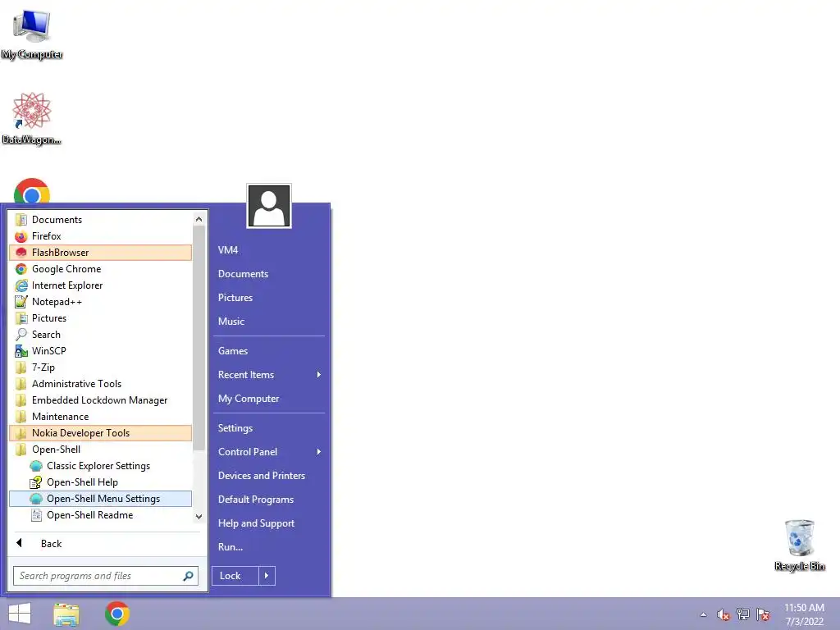Open My Computer in the right panel
The image size is (840, 630).
[269, 399]
